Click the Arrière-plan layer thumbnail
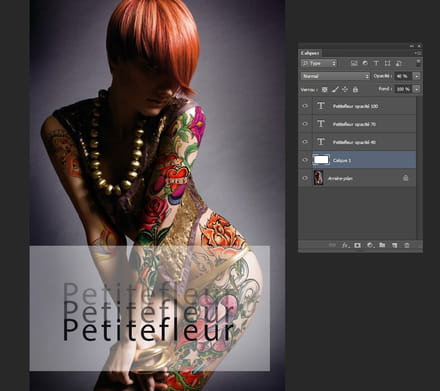The width and height of the screenshot is (440, 391). point(318,178)
